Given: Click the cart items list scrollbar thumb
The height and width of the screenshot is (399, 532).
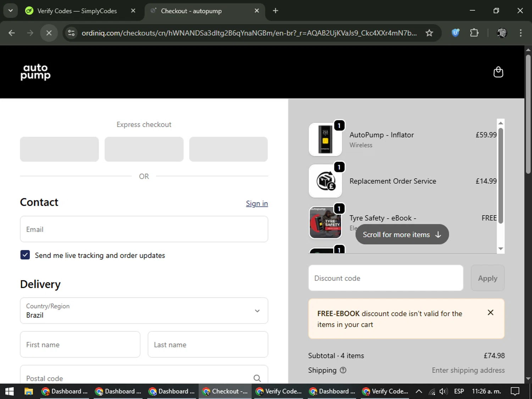Looking at the screenshot, I should coord(501,176).
